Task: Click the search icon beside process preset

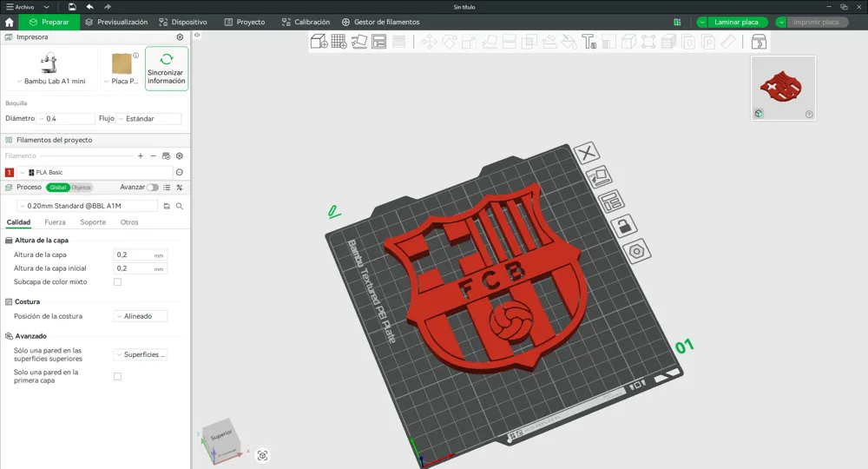Action: click(180, 206)
